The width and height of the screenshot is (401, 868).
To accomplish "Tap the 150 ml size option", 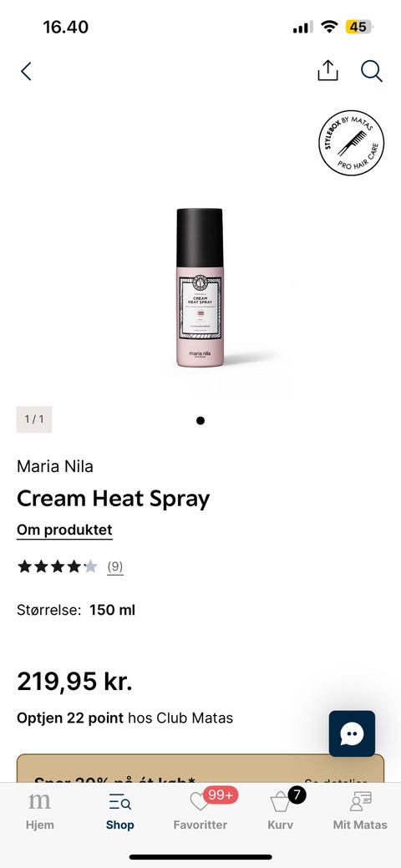I will pos(113,610).
